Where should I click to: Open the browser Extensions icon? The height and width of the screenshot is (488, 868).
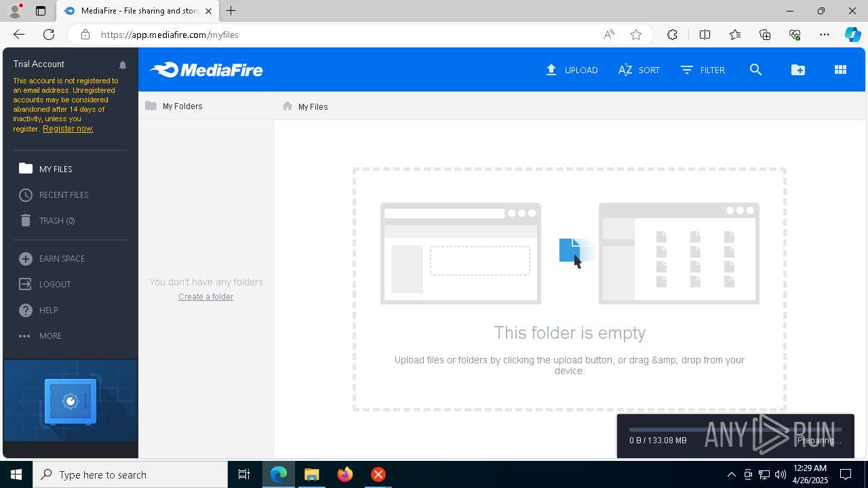point(672,35)
